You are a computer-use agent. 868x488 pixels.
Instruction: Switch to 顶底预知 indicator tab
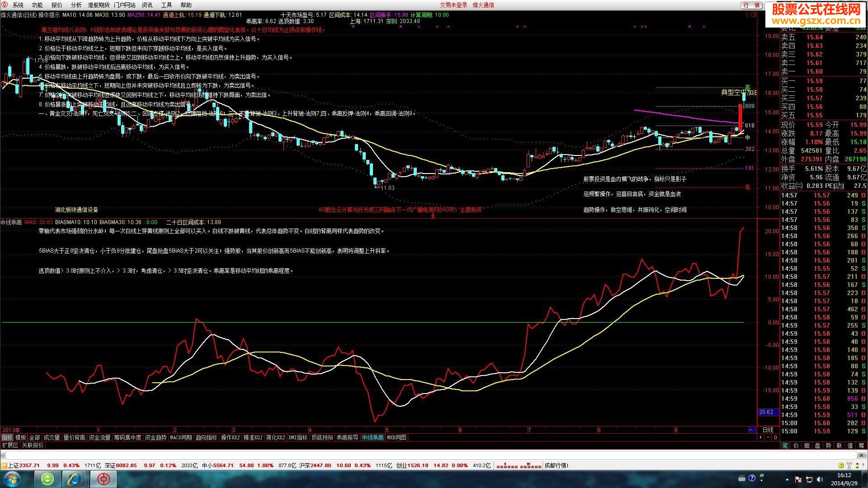coord(322,437)
